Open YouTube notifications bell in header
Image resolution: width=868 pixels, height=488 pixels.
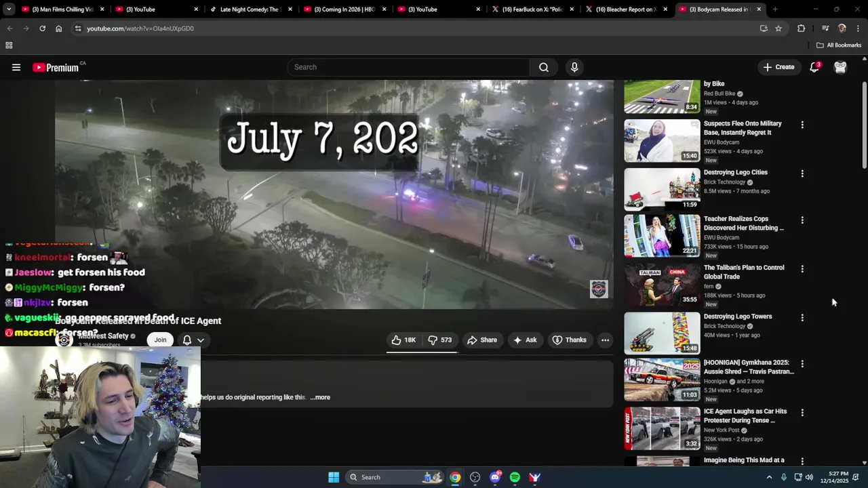[814, 67]
